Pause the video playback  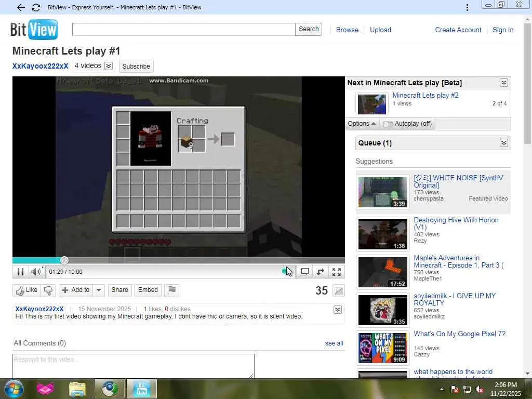(20, 272)
